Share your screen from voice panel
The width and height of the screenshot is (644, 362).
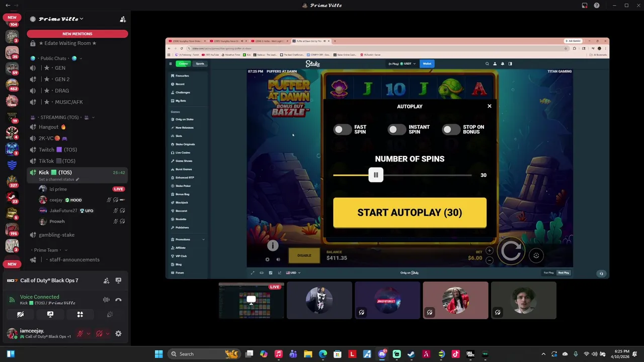click(x=50, y=314)
